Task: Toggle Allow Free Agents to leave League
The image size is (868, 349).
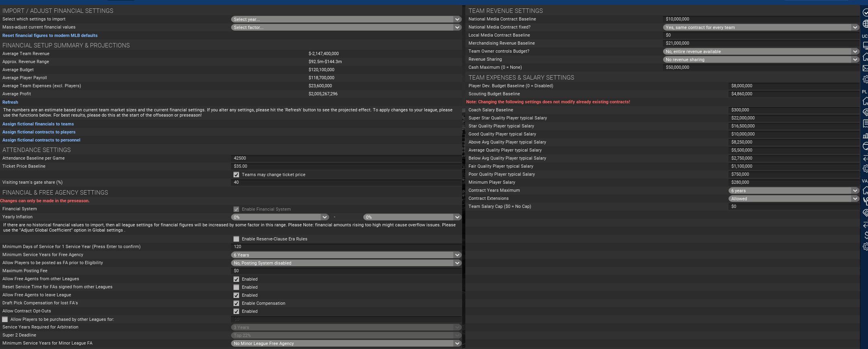Action: coord(236,295)
